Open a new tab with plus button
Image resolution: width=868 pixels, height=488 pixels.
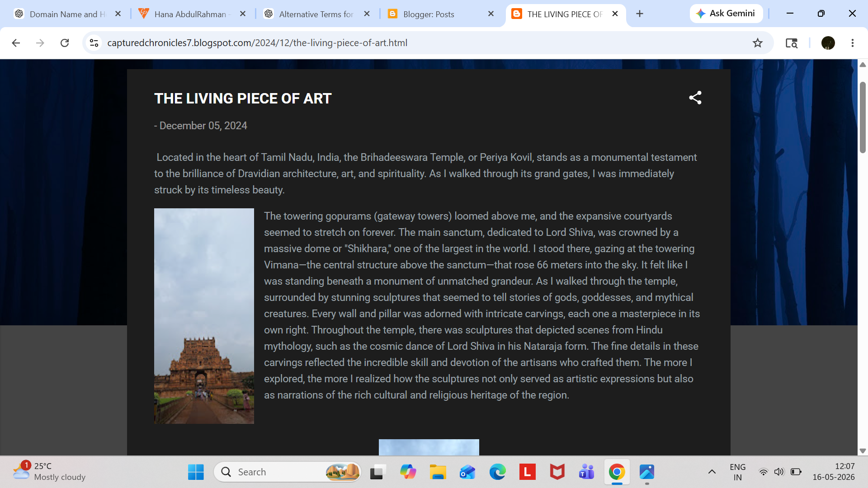click(640, 14)
